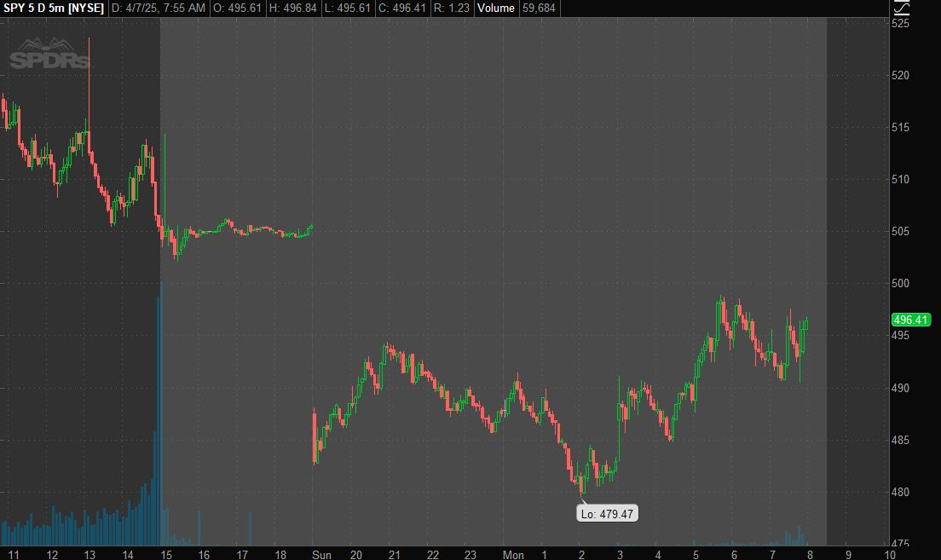This screenshot has width=941, height=560.
Task: Click the Mon label on time axis
Action: [x=513, y=554]
